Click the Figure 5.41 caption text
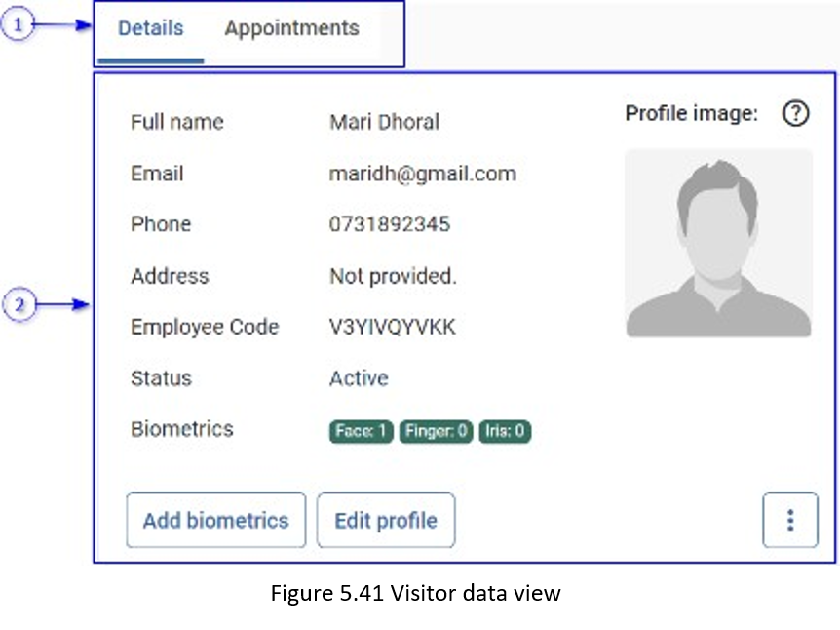The height and width of the screenshot is (630, 840). [x=415, y=593]
